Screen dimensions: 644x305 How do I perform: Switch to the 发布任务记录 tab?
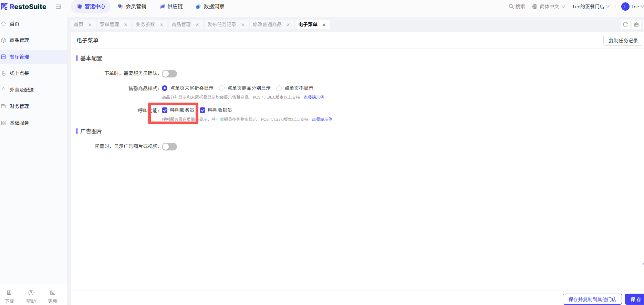click(x=221, y=24)
